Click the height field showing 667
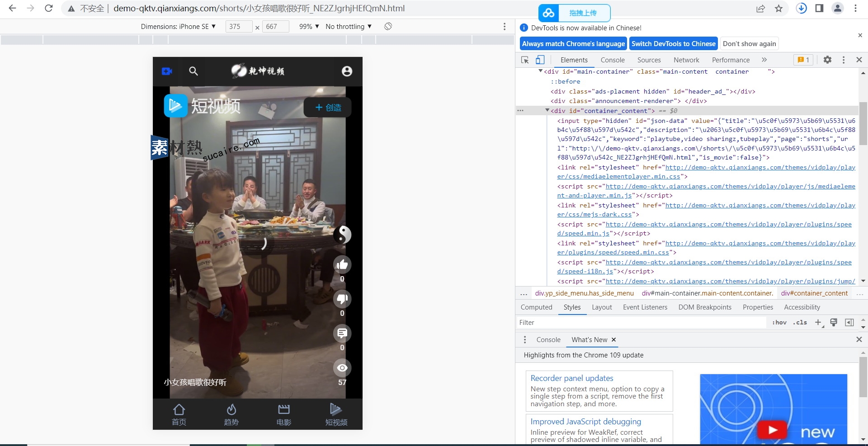This screenshot has height=446, width=868. point(275,26)
